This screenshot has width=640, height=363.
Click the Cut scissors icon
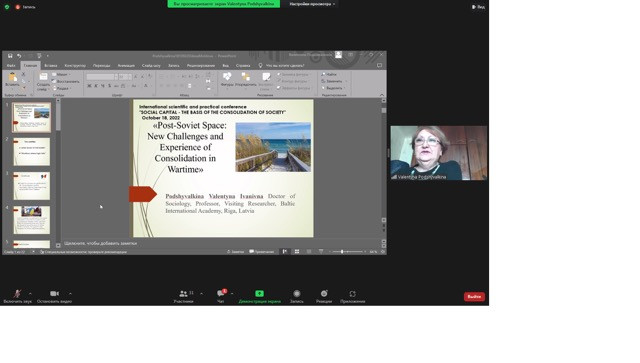tap(23, 74)
